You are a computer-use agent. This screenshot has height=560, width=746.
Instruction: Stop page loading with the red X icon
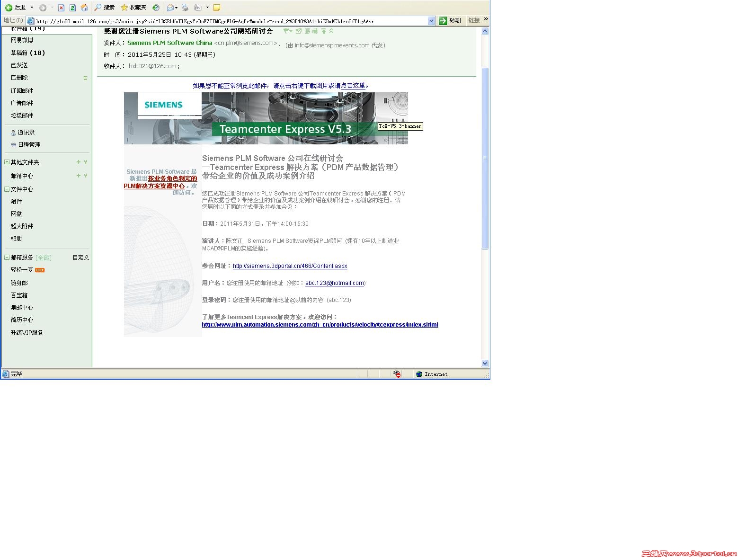61,8
